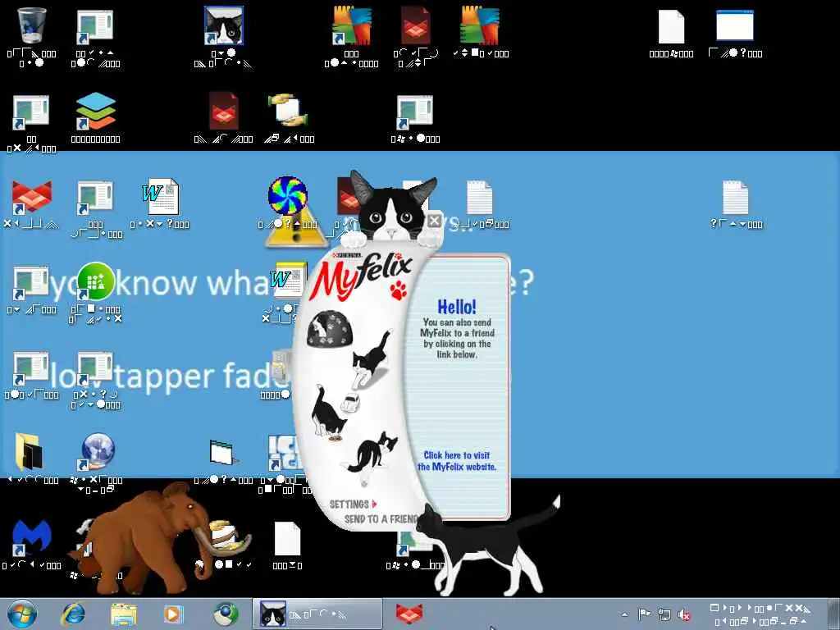The width and height of the screenshot is (840, 630).
Task: Launch the blue globe shortcut on desktop
Action: [97, 452]
